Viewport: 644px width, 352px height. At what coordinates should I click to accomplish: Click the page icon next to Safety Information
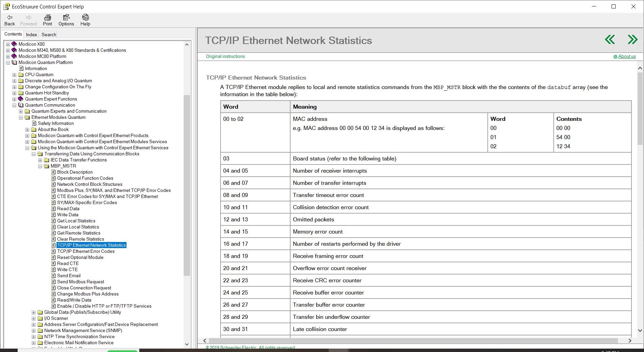pos(34,123)
